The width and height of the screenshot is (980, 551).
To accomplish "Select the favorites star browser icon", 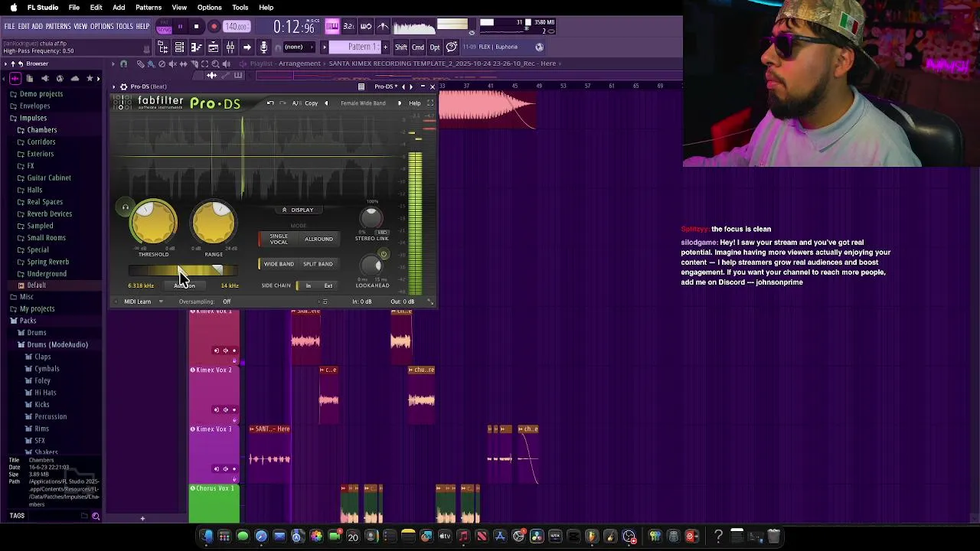I will point(90,78).
